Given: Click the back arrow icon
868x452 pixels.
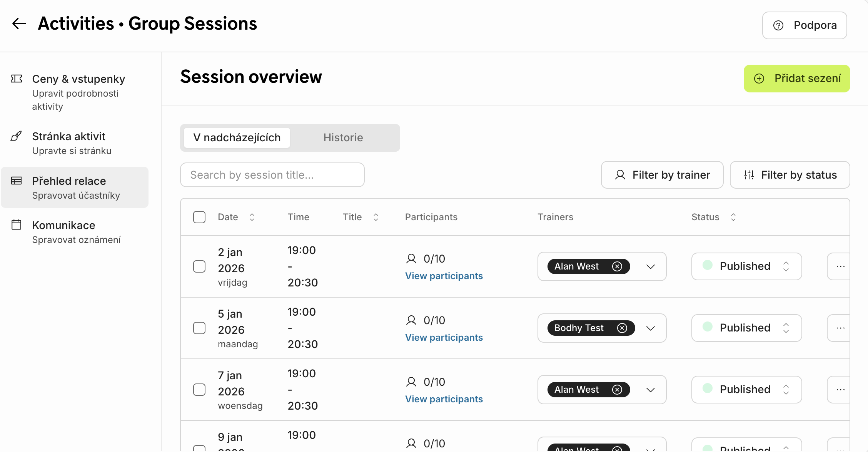Looking at the screenshot, I should click(x=19, y=24).
